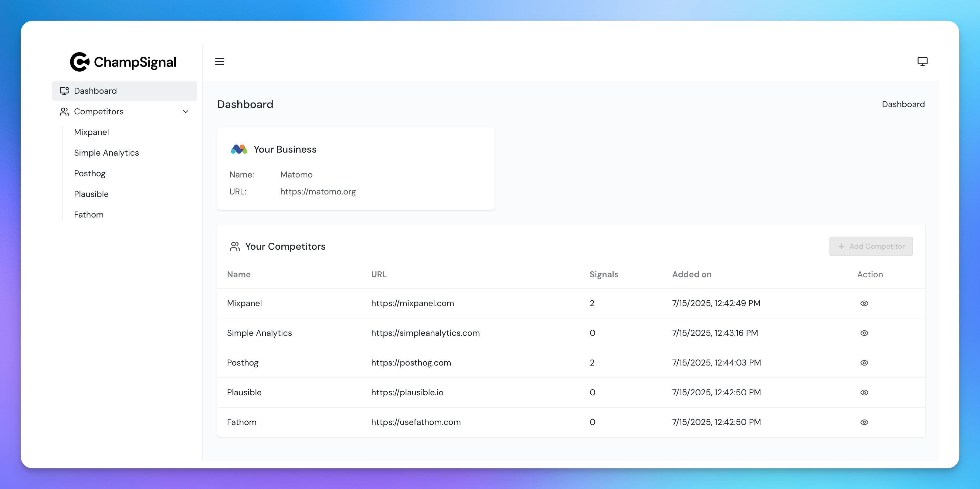Click the https://mixpanel.com URL
980x489 pixels.
(x=412, y=303)
